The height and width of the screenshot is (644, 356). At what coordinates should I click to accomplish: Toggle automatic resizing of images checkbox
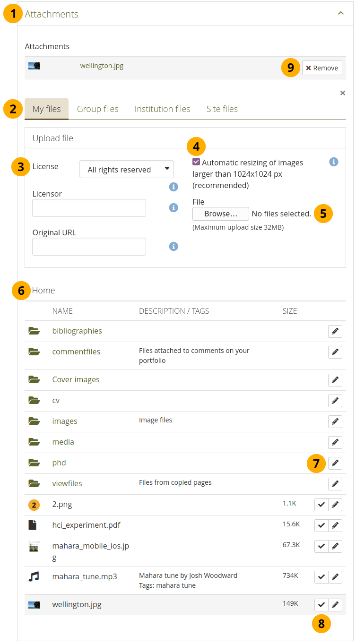pyautogui.click(x=196, y=162)
